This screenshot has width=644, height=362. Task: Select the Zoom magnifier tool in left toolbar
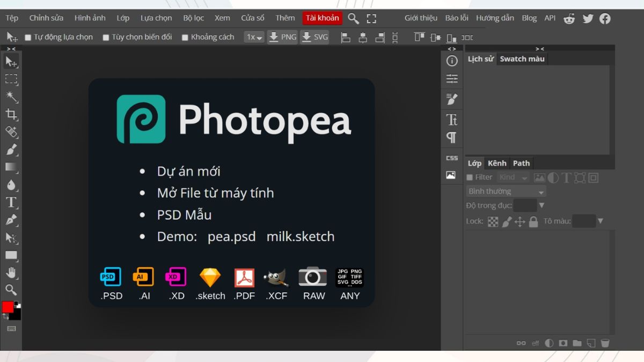pos(11,290)
